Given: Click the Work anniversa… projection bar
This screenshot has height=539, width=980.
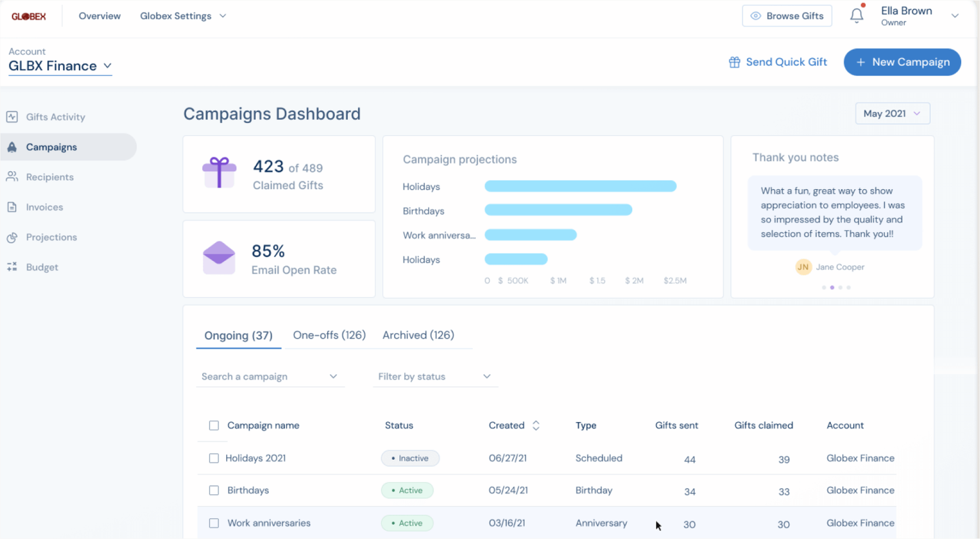Looking at the screenshot, I should coord(530,235).
